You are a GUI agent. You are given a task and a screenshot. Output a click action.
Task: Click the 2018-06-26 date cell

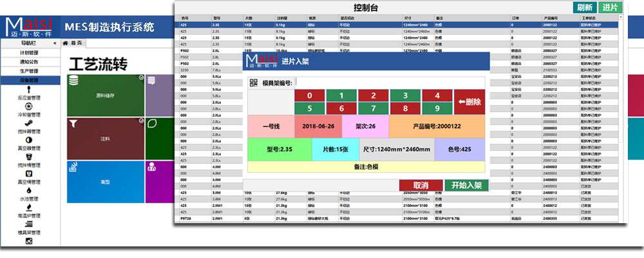pyautogui.click(x=318, y=126)
